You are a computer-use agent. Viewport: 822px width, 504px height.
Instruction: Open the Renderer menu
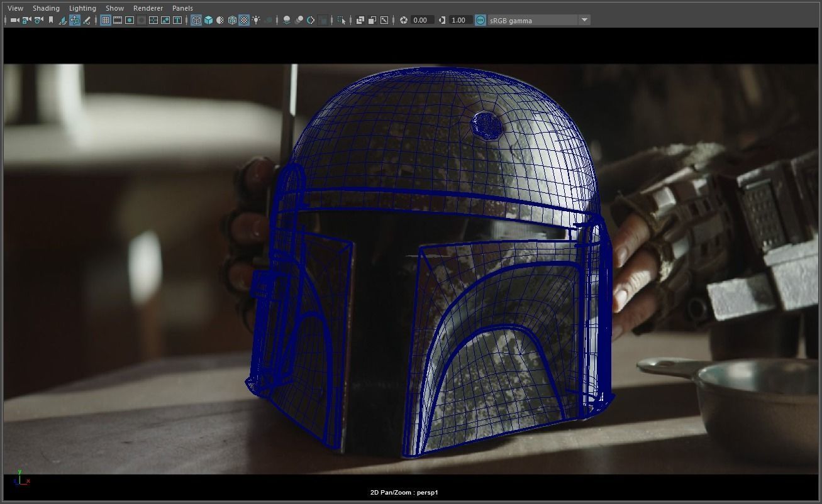(148, 8)
